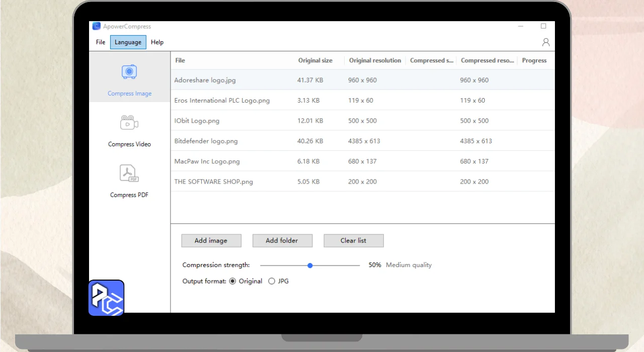
Task: Choose JPG as output format
Action: click(272, 281)
